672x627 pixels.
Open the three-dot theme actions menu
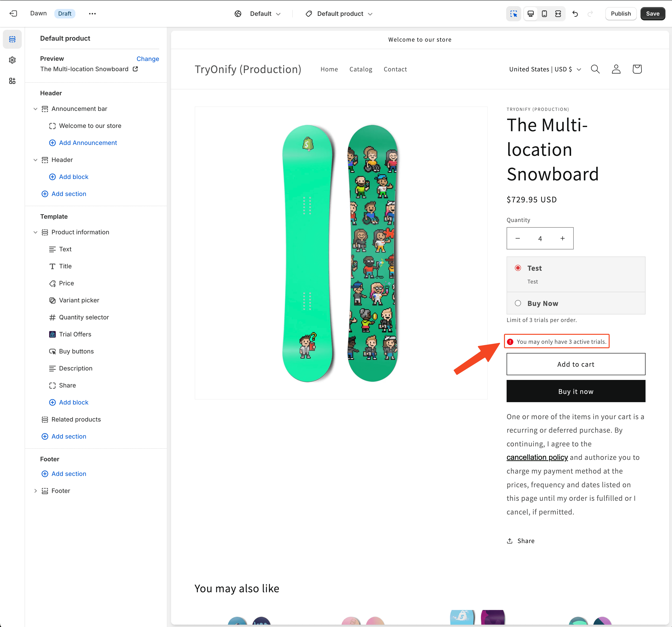92,13
